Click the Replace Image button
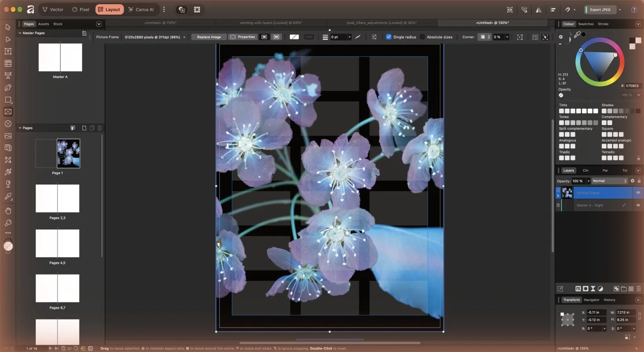Viewport: 644px width, 352px height. point(209,37)
